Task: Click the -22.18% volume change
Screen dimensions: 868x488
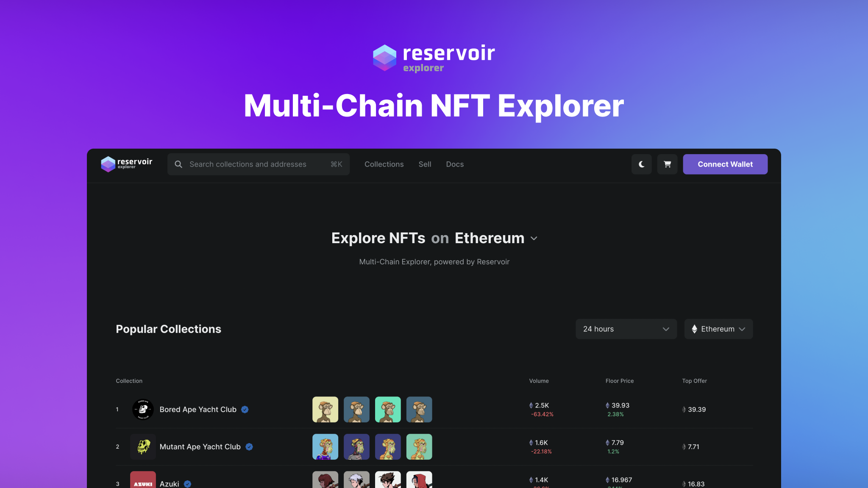Action: click(x=541, y=452)
